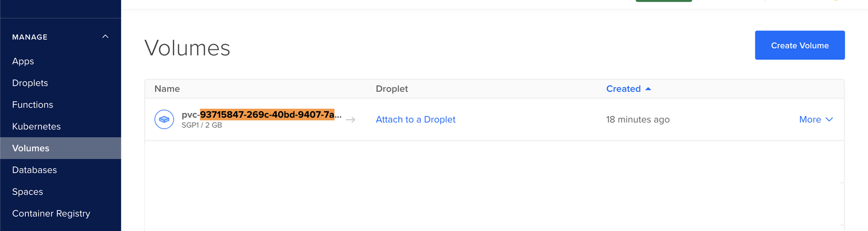Click the 18 minutes ago timestamp
868x231 pixels.
point(638,120)
